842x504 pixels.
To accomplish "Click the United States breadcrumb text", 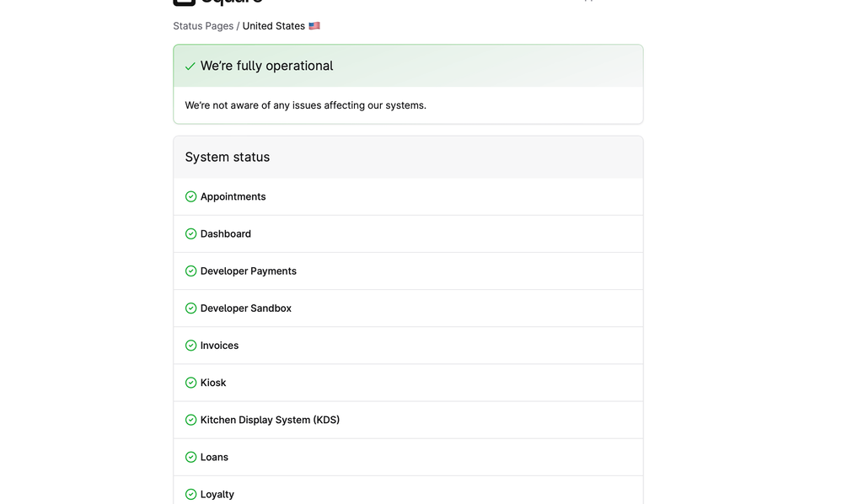I will pos(274,26).
